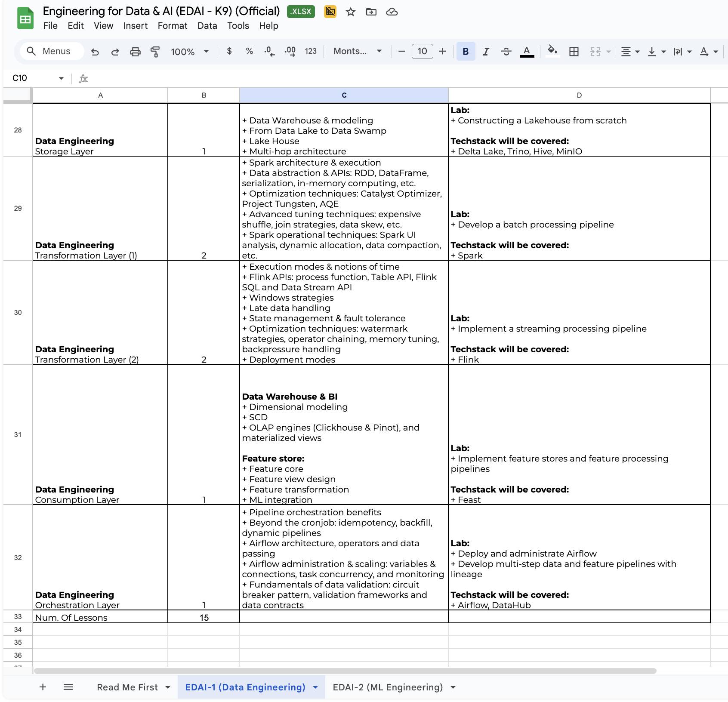Open the borders tool
The image size is (728, 702).
click(574, 52)
